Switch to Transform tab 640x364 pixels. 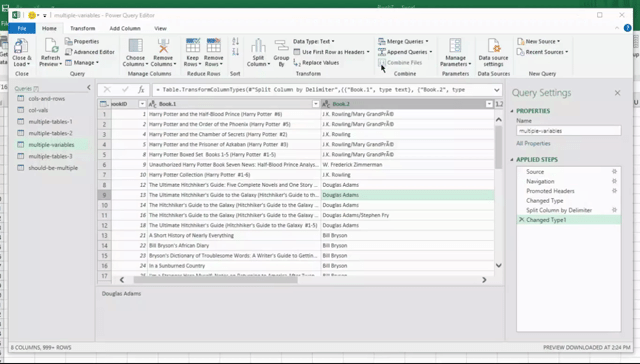pos(82,28)
